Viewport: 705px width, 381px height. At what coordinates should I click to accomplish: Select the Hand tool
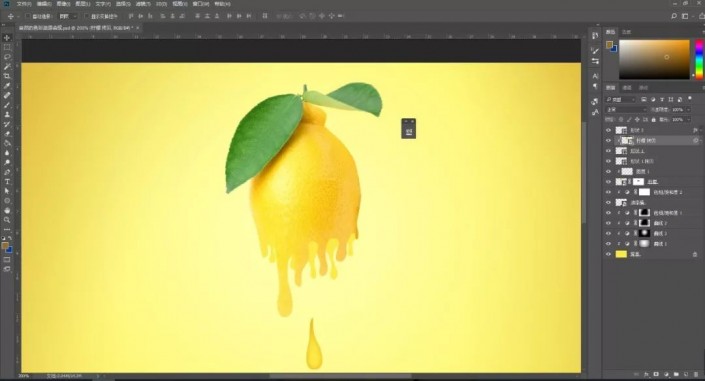coord(7,211)
